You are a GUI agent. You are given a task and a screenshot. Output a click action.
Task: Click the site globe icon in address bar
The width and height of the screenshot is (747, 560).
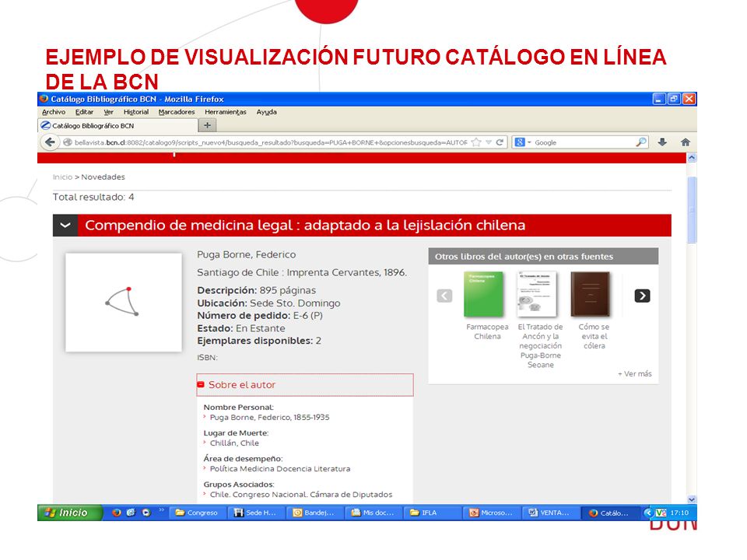(x=68, y=142)
